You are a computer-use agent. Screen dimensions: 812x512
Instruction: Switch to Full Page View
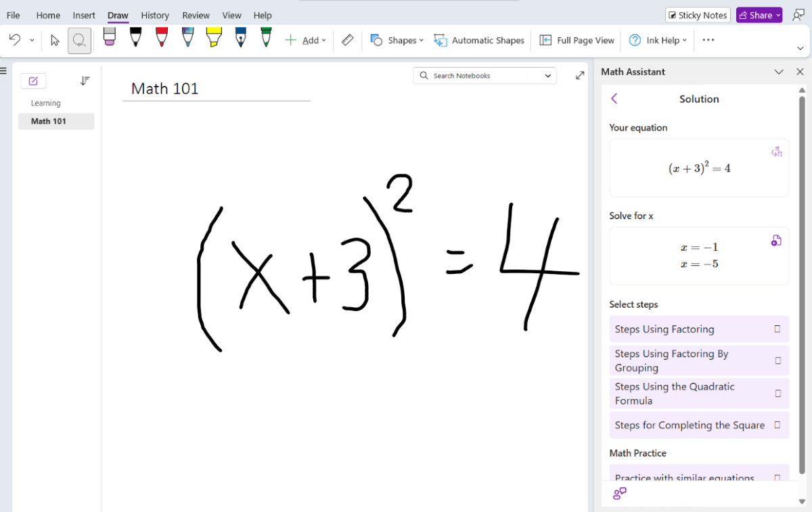point(577,41)
